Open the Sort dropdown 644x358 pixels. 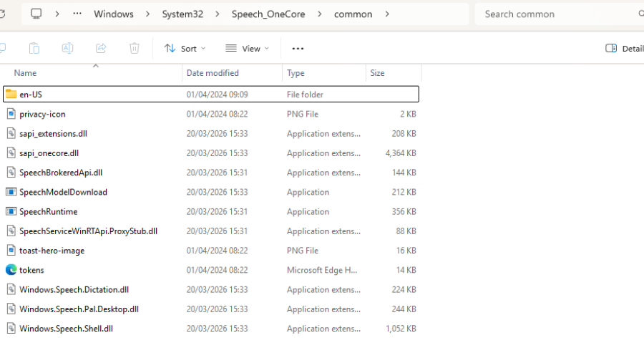(x=185, y=49)
